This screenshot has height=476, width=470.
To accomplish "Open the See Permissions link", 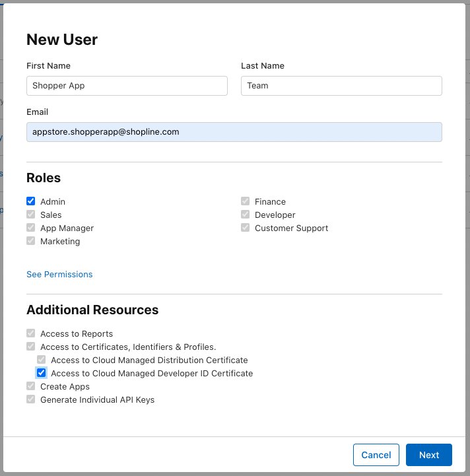I will (x=59, y=275).
